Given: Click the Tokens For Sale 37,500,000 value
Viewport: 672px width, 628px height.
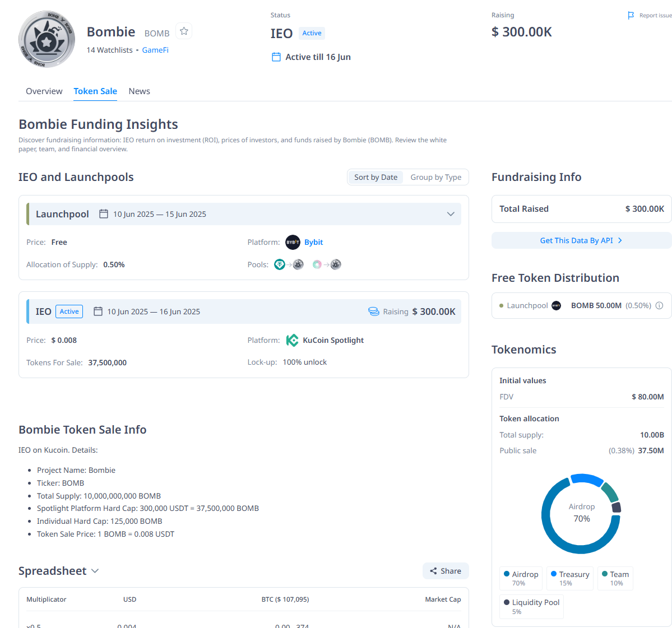Looking at the screenshot, I should click(x=108, y=362).
